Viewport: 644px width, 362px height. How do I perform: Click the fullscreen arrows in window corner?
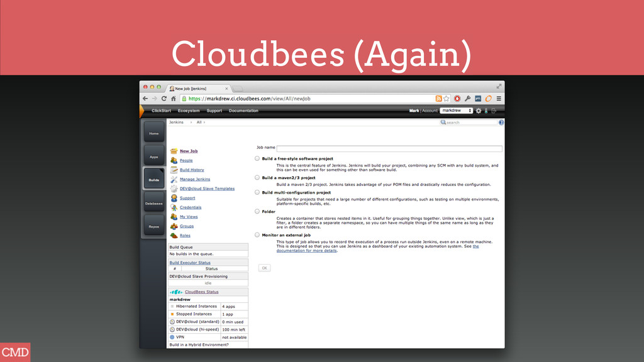pos(499,86)
